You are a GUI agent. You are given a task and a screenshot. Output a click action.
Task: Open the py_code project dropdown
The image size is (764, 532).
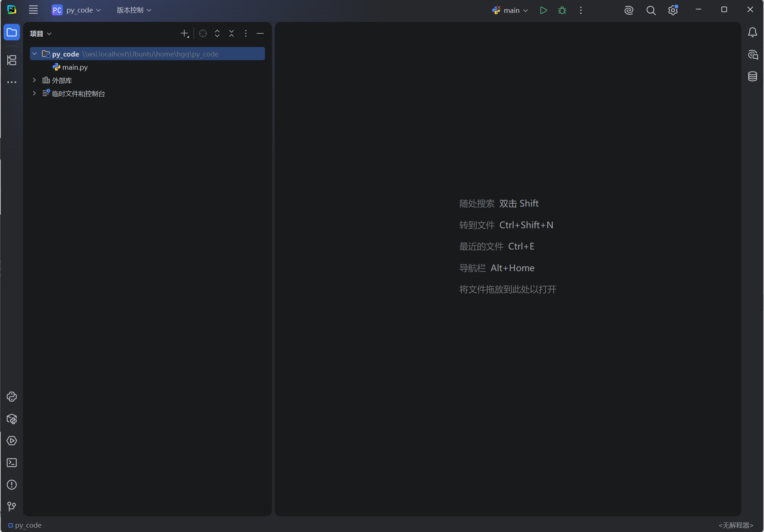pos(76,10)
